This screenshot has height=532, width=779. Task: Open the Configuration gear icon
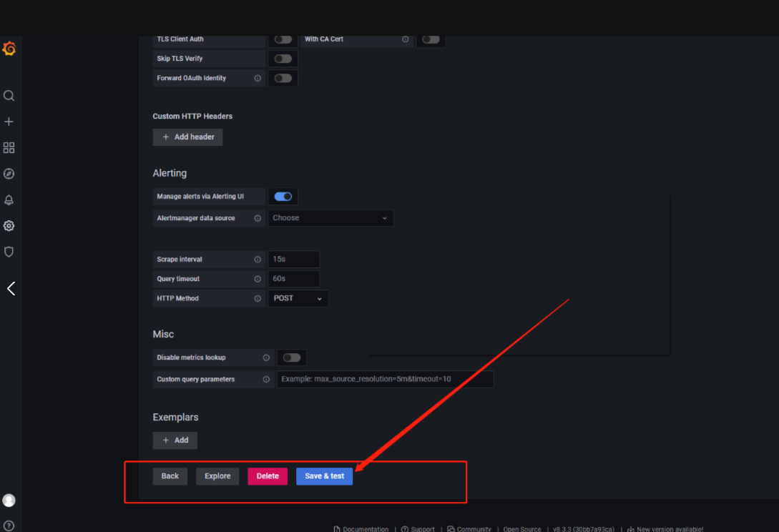tap(9, 226)
